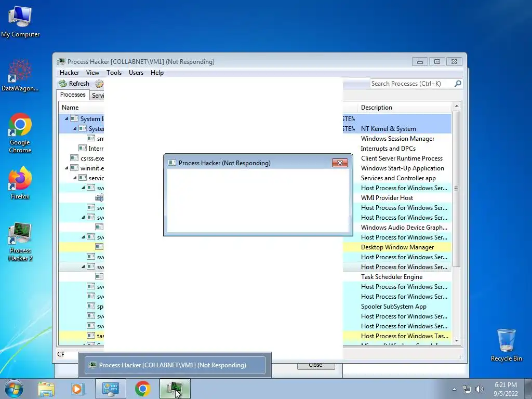
Task: Click the Process Hacker taskbar icon
Action: [175, 389]
